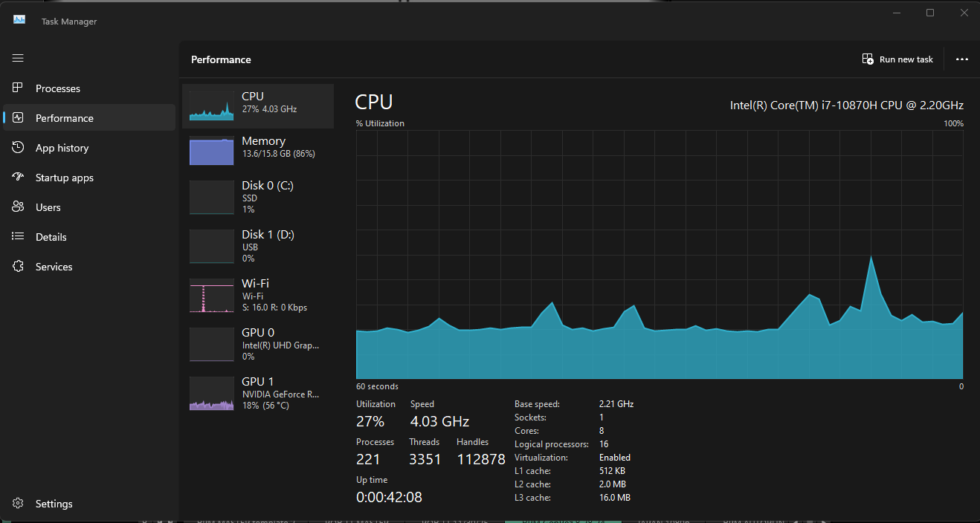The width and height of the screenshot is (980, 523).
Task: Click the App history clock icon
Action: point(18,148)
